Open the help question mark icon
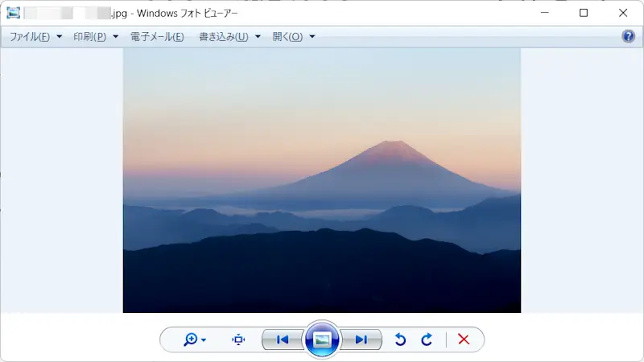This screenshot has width=644, height=362. click(x=629, y=36)
